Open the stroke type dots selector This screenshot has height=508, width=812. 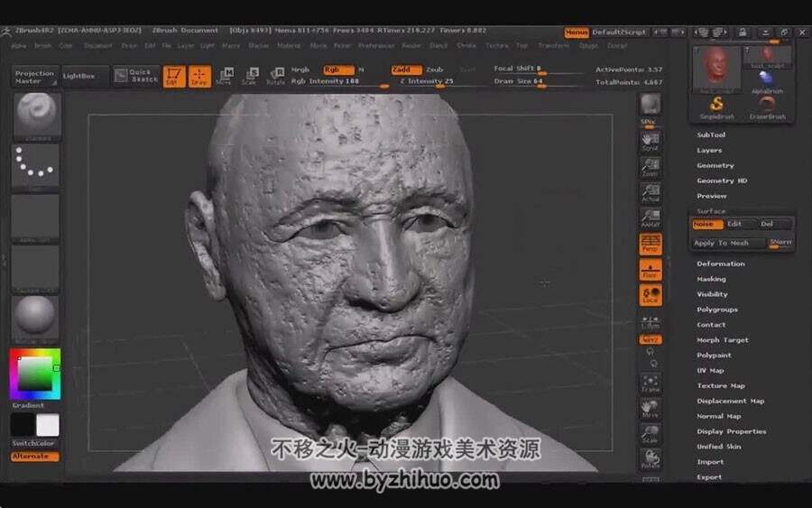click(x=35, y=167)
